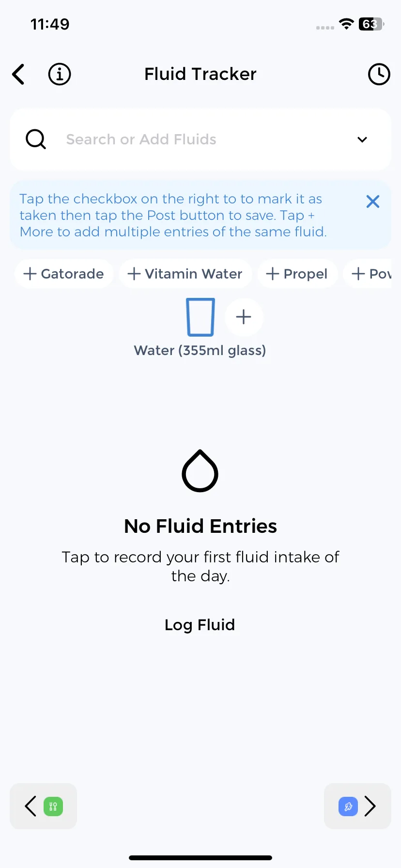This screenshot has width=401, height=868.
Task: Select the Water (355ml glass) label
Action: (200, 350)
